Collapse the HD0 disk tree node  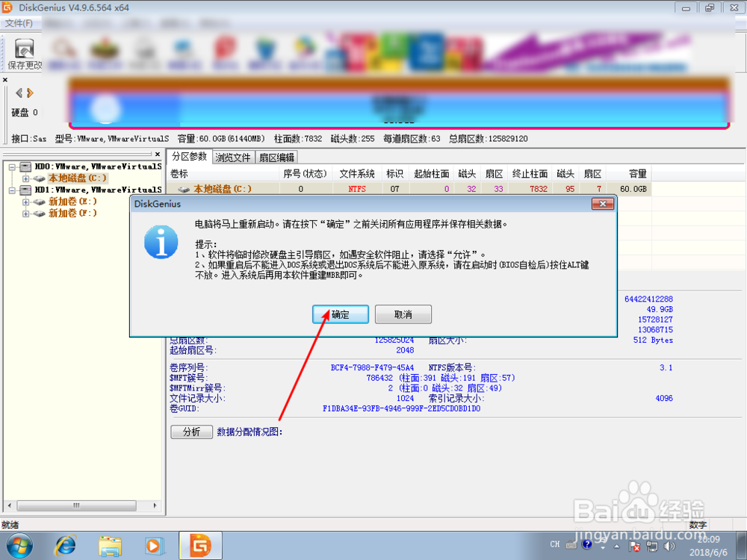click(x=13, y=167)
